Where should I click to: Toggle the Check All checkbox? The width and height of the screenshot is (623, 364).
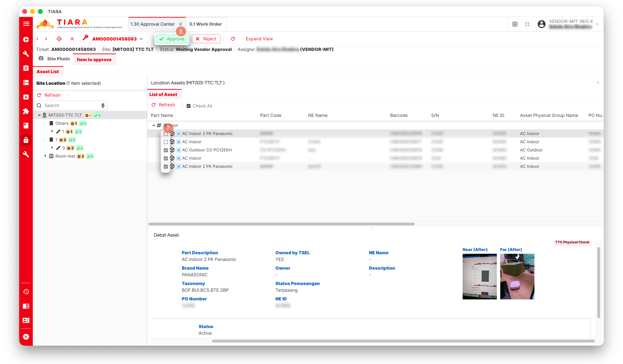pyautogui.click(x=188, y=106)
